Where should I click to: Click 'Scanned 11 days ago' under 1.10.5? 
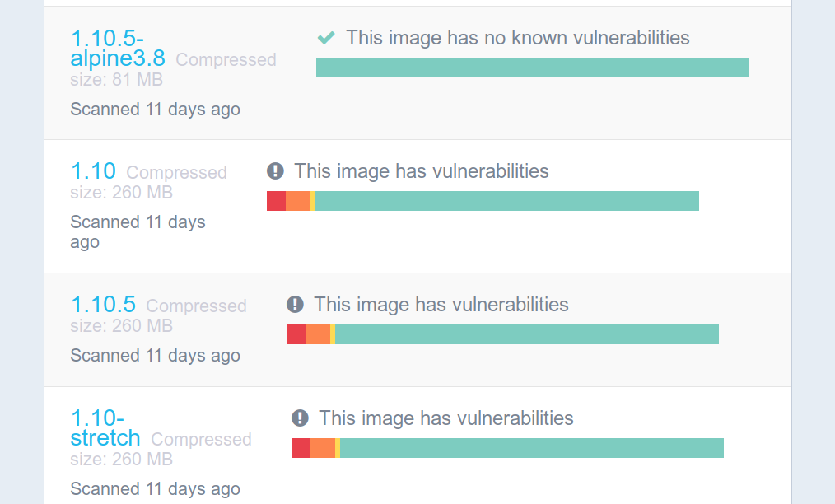(155, 355)
